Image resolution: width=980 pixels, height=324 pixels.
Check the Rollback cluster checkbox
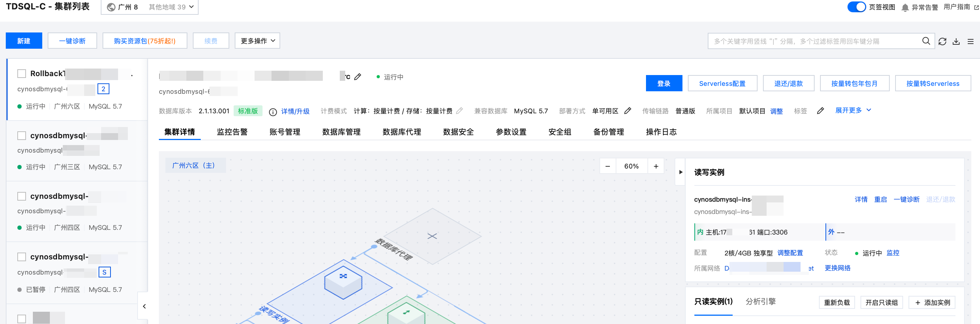tap(22, 73)
